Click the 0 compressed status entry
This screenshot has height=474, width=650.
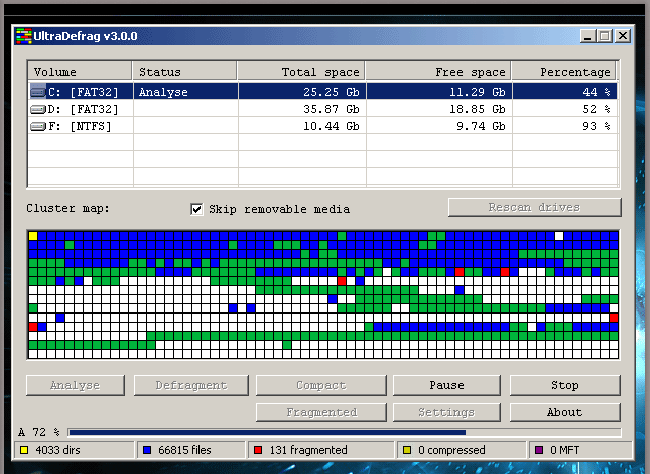(x=461, y=450)
